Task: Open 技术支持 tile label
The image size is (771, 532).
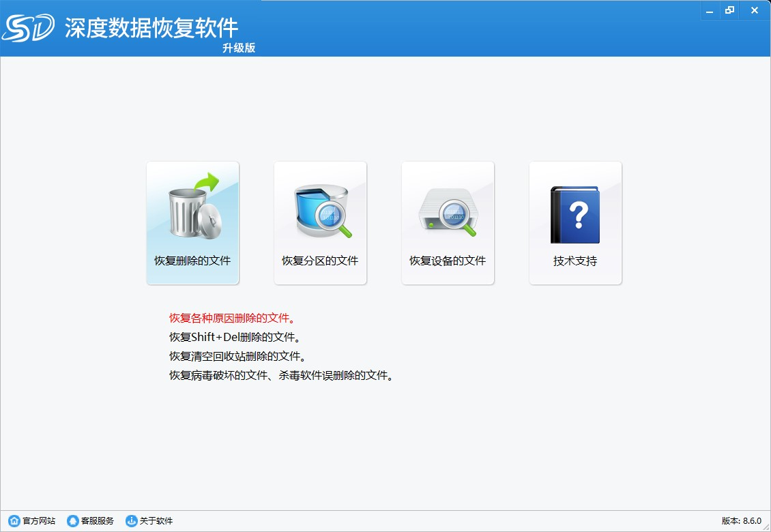Action: coord(575,261)
